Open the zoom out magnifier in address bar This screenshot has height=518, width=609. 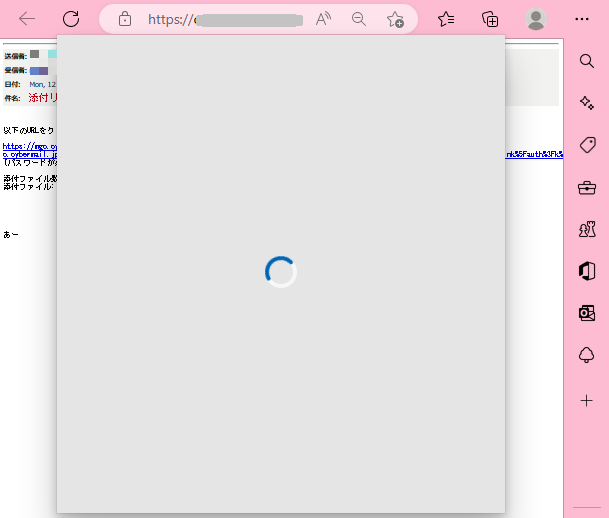358,19
